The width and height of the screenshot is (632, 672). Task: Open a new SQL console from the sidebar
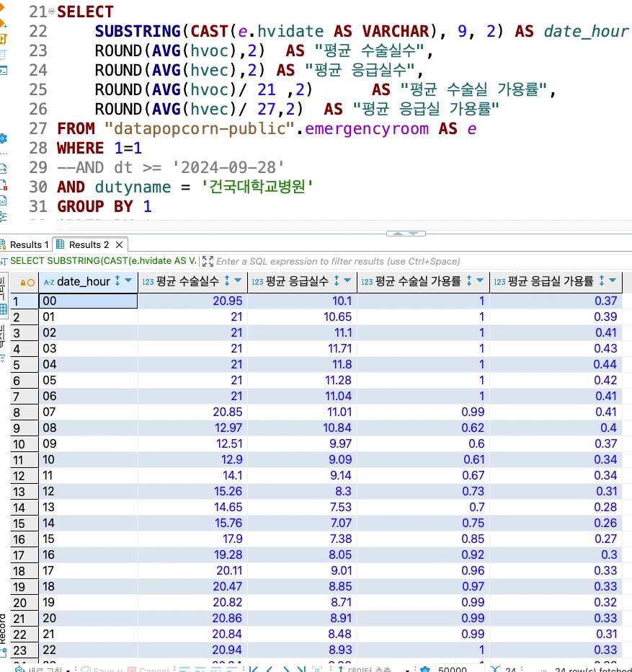(3, 70)
